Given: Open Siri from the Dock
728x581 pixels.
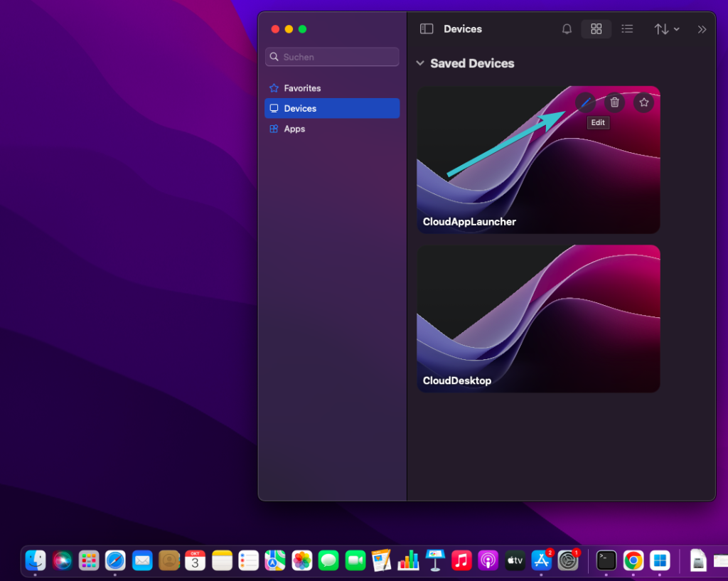Looking at the screenshot, I should pyautogui.click(x=63, y=560).
